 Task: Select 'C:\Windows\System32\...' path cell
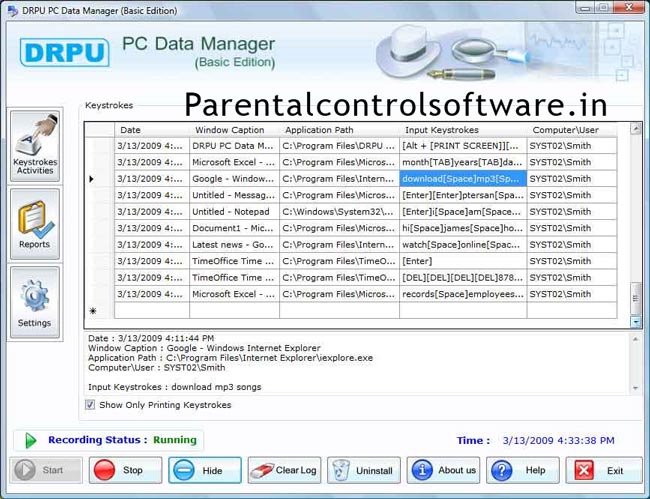(x=340, y=212)
